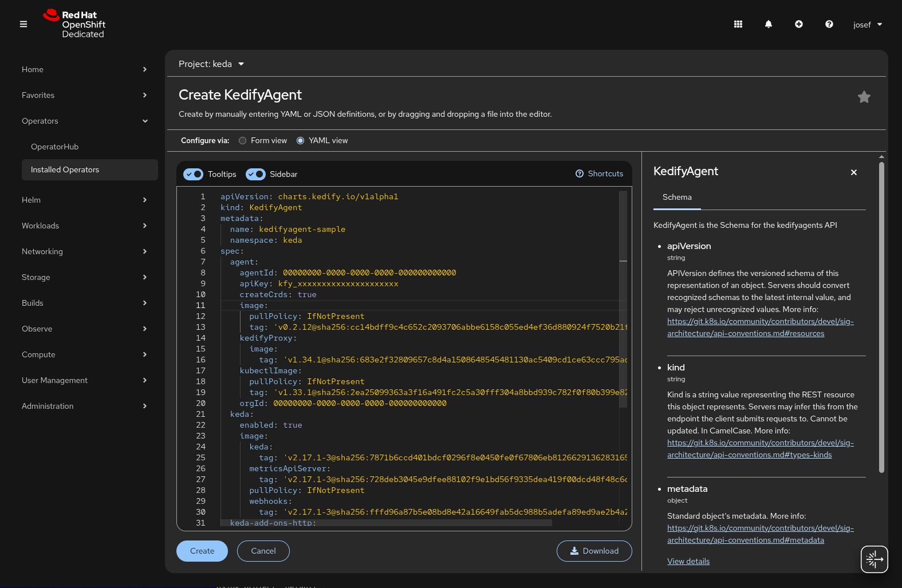Expand the Workloads navigation section
The height and width of the screenshot is (588, 902).
pos(85,226)
